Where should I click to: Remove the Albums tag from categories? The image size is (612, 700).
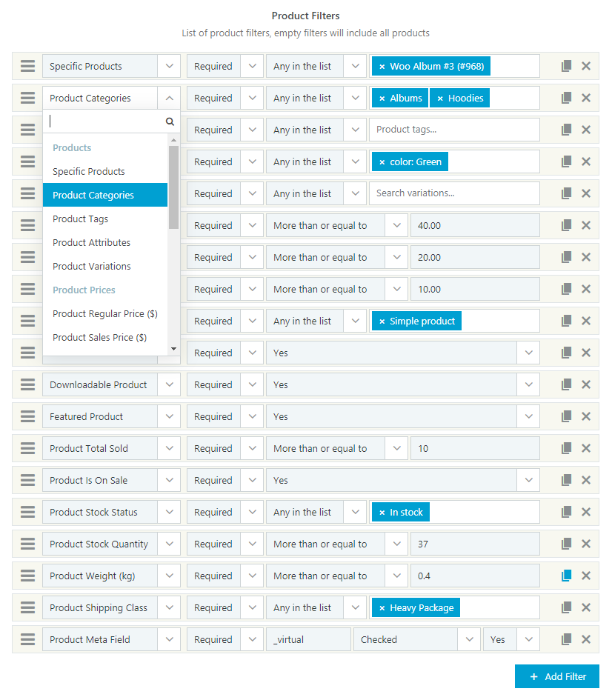[x=382, y=99]
